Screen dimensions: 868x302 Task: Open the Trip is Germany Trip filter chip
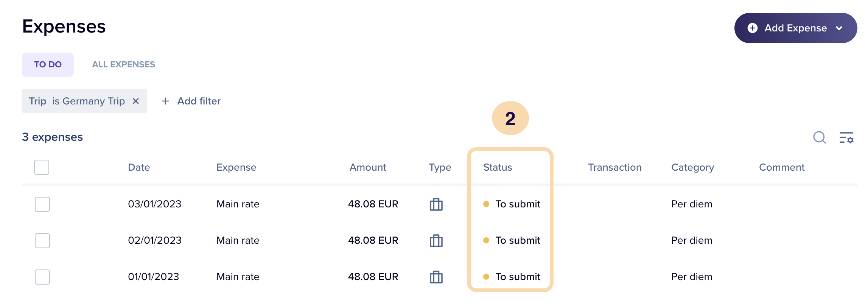(x=77, y=101)
